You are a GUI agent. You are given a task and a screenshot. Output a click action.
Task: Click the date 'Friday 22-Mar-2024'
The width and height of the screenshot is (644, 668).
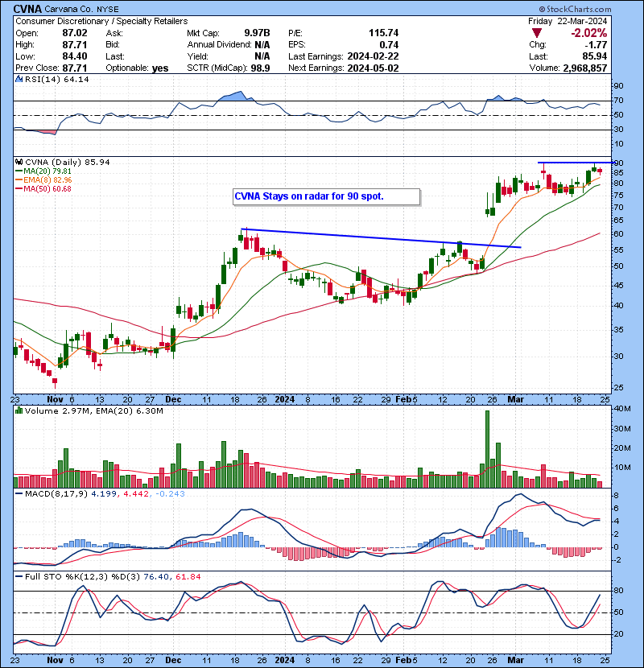[x=568, y=21]
